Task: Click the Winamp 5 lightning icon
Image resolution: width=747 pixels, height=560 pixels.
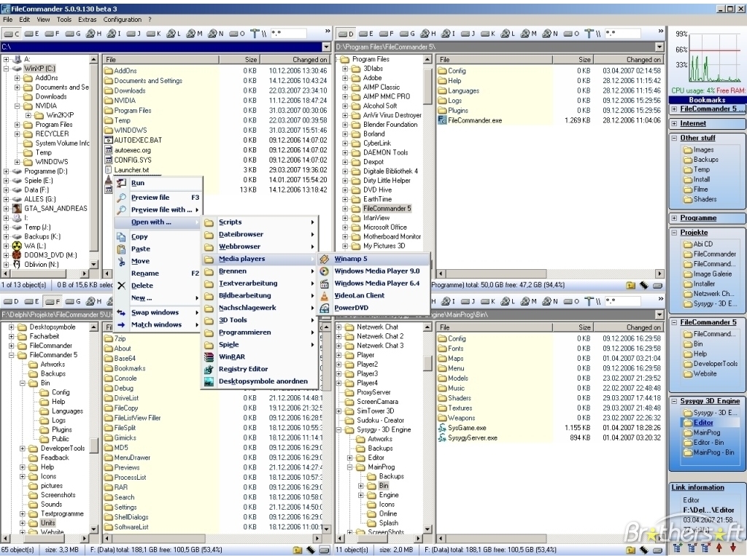Action: [x=325, y=259]
